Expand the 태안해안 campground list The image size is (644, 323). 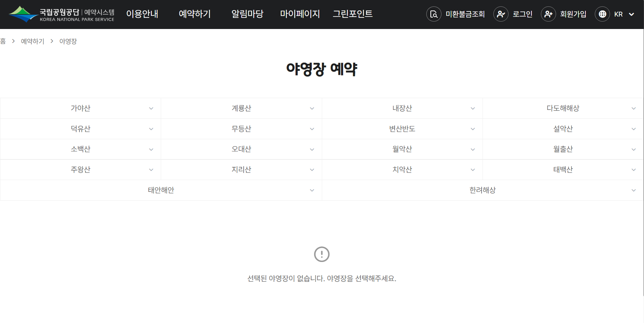pos(161,190)
